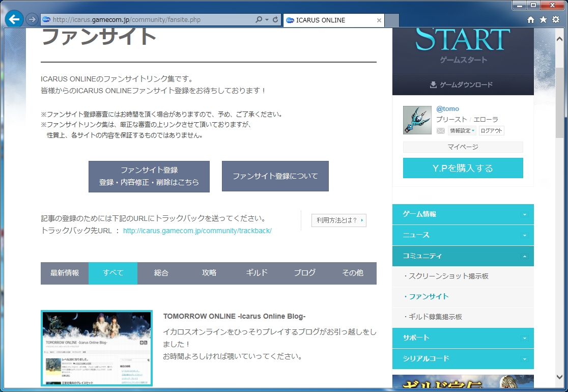The image size is (568, 392).
Task: Collapse the コミュニティ menu section
Action: [463, 256]
